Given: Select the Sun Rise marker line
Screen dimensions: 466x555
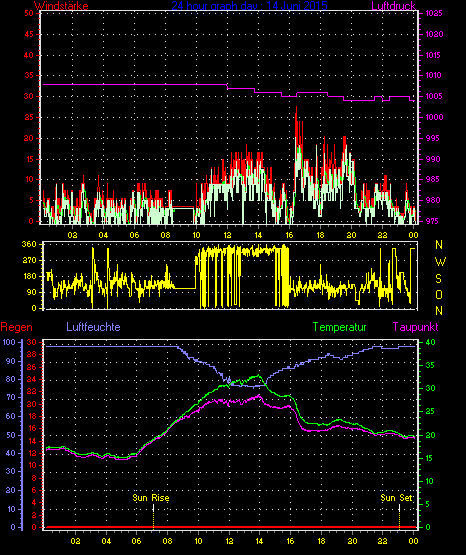Looking at the screenshot, I should point(153,516).
